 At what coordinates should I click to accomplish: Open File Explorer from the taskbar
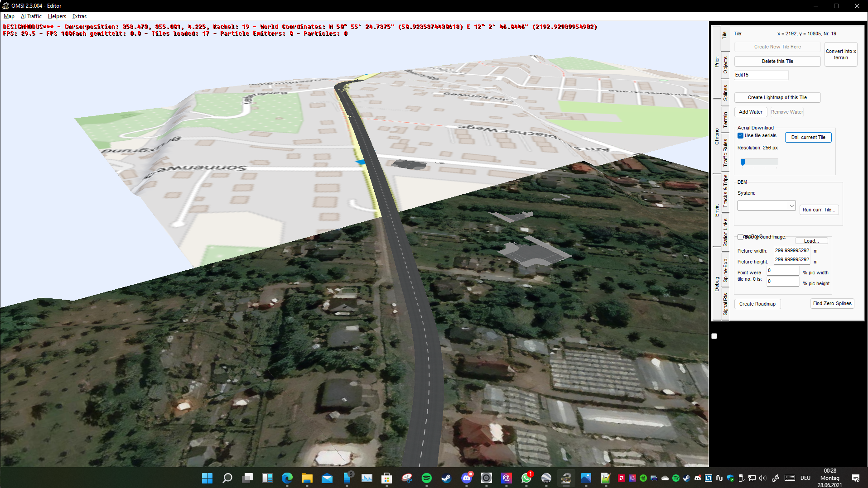click(307, 478)
